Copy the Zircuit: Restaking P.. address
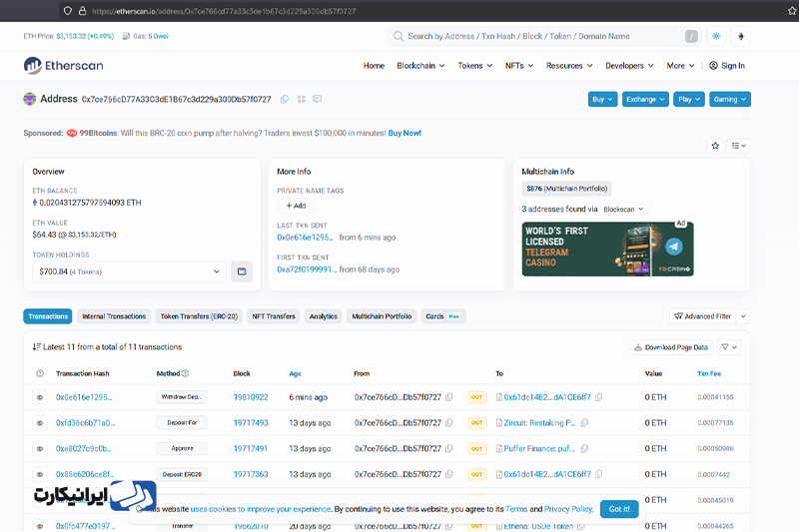Screen dimensions: 799x532 pos(584,422)
